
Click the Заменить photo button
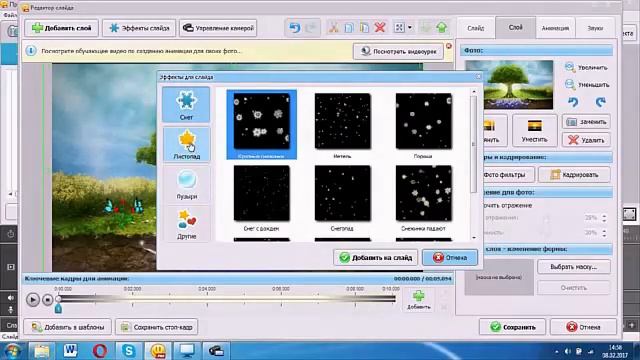click(x=587, y=122)
